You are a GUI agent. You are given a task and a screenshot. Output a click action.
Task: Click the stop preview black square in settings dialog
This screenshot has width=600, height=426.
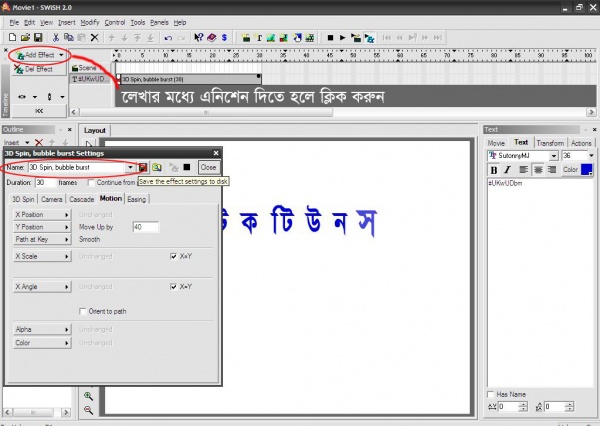coord(187,167)
